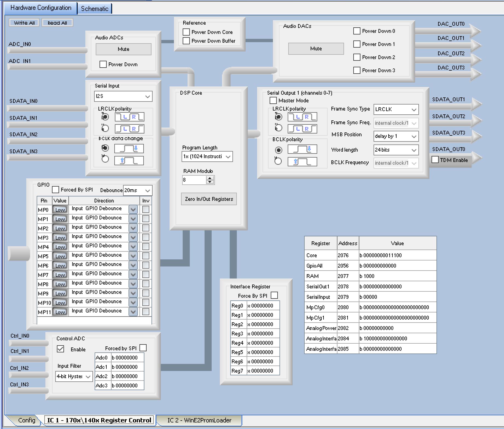
Task: Check Interface Register Force By SPI
Action: [274, 295]
